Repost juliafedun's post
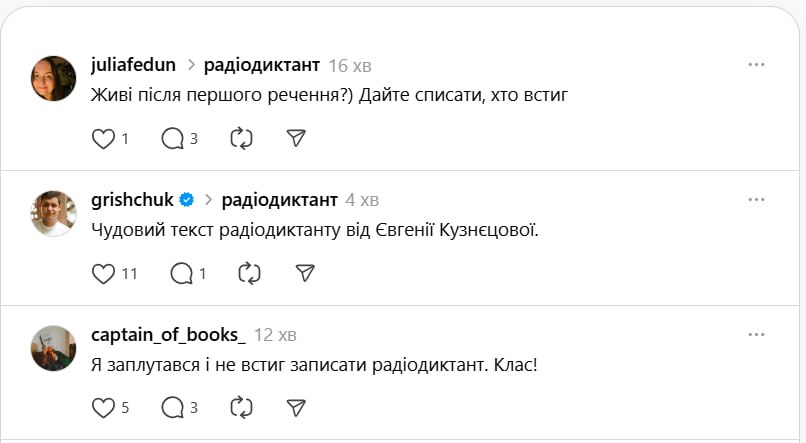The image size is (806, 443). tap(241, 139)
